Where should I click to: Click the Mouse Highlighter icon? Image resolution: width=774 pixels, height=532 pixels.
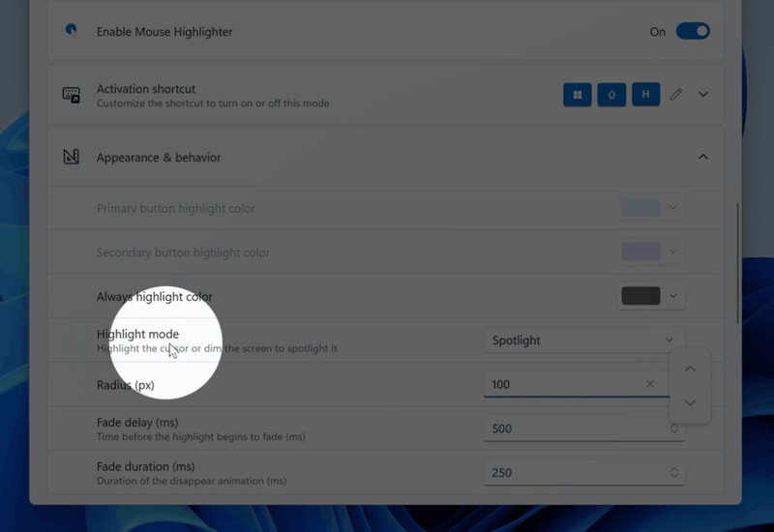tap(71, 31)
